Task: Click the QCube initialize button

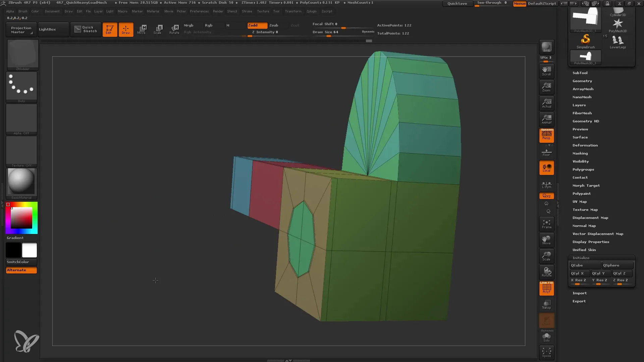Action: point(585,265)
